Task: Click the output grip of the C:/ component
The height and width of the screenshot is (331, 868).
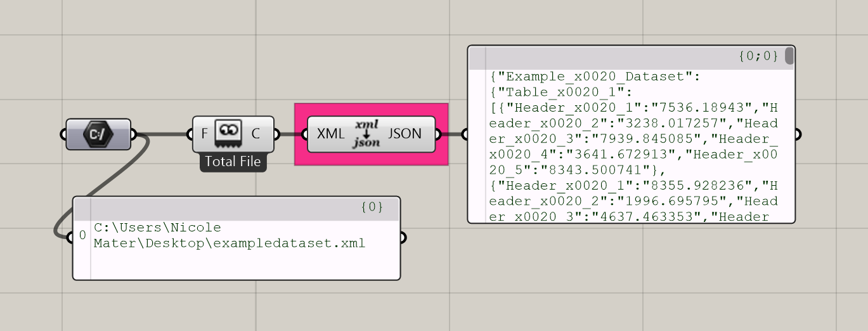Action: [133, 134]
